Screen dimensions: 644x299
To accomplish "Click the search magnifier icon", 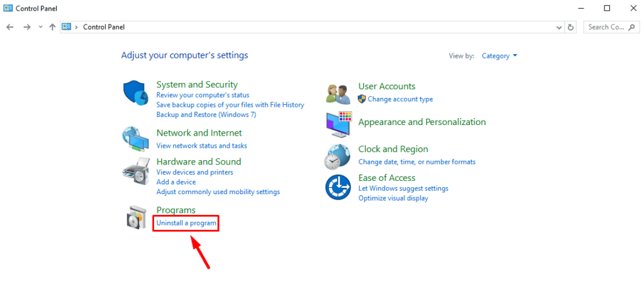I will (631, 27).
